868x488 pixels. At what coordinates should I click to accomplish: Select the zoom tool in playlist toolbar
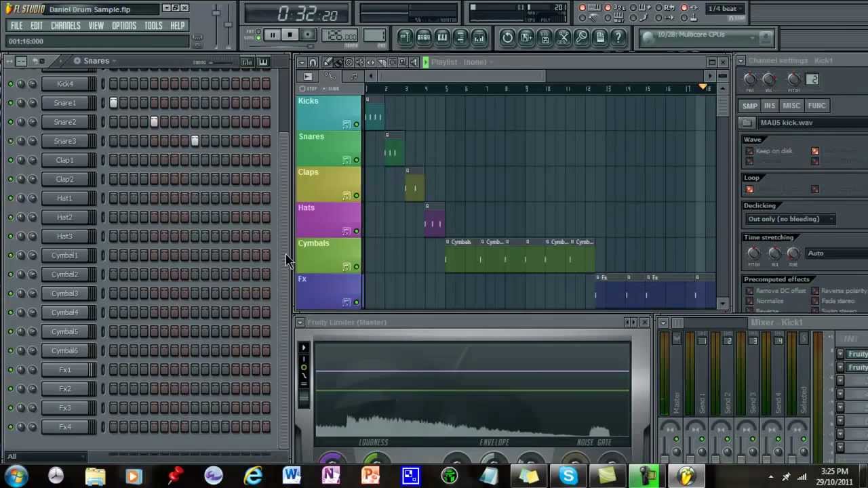pos(403,62)
